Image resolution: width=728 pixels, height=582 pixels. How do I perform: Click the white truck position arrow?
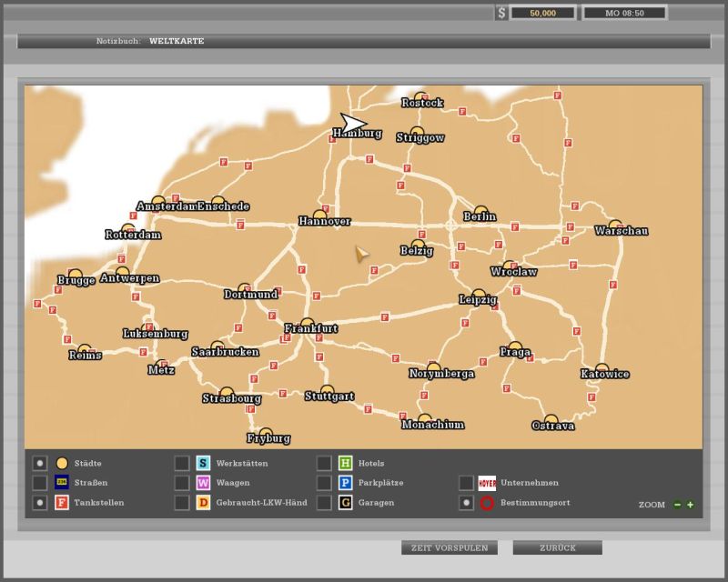pyautogui.click(x=353, y=124)
